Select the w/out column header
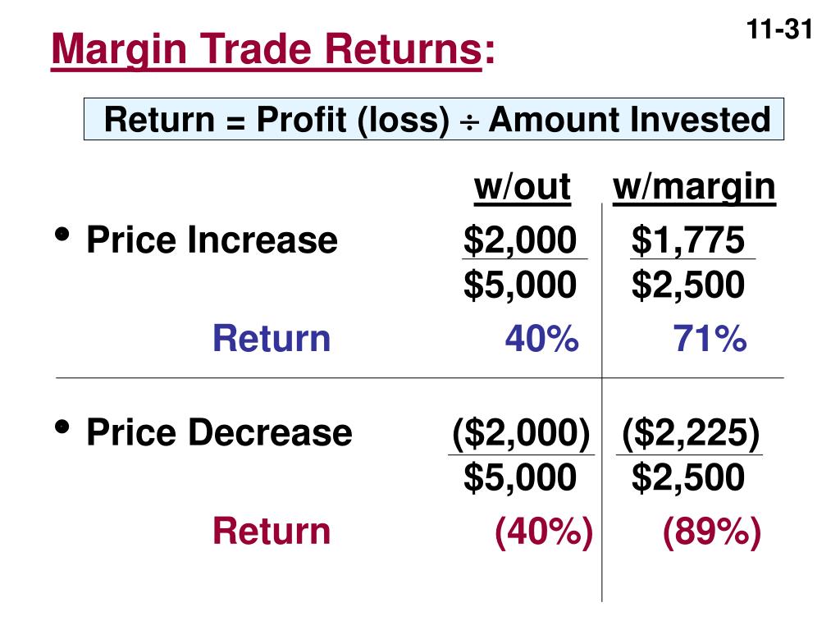Image resolution: width=840 pixels, height=630 pixels. pyautogui.click(x=523, y=187)
